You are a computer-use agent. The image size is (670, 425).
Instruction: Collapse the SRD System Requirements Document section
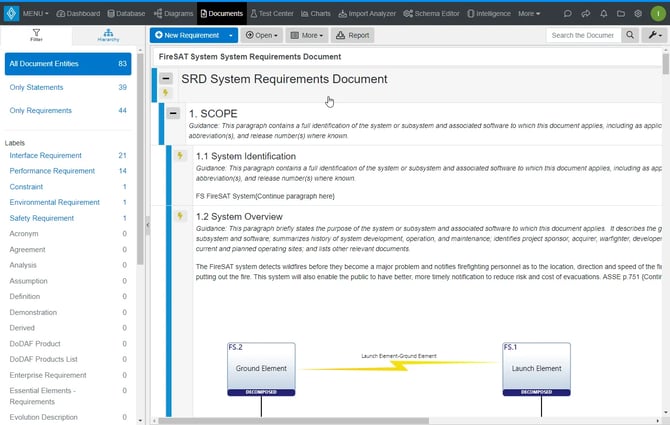166,78
